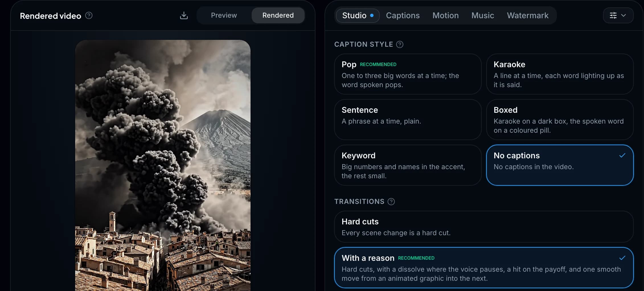This screenshot has width=644, height=291.
Task: Open the Studio tab
Action: 358,15
